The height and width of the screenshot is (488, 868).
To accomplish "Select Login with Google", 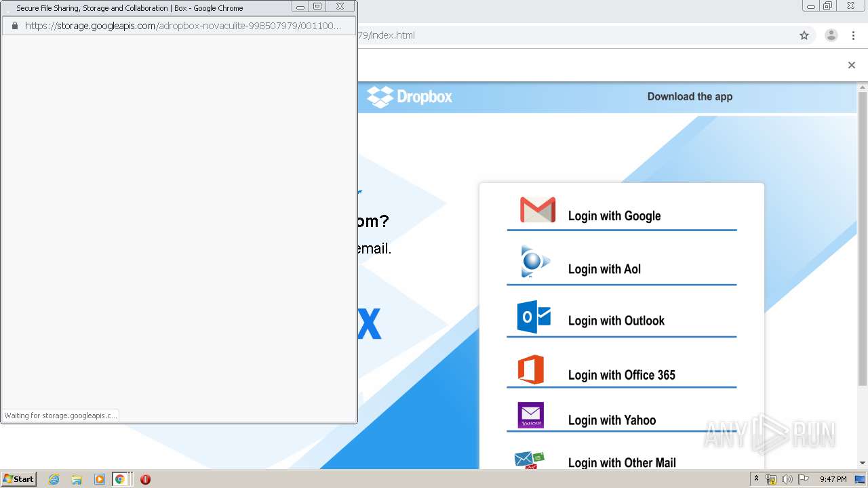I will (614, 216).
